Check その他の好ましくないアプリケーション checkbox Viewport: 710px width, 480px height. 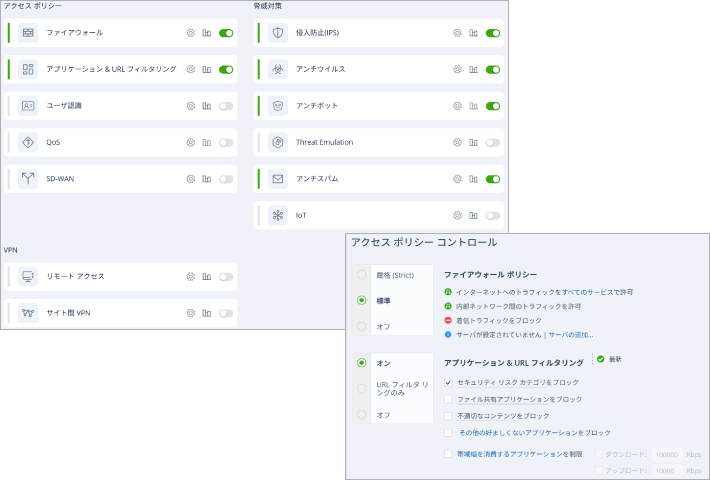click(448, 433)
